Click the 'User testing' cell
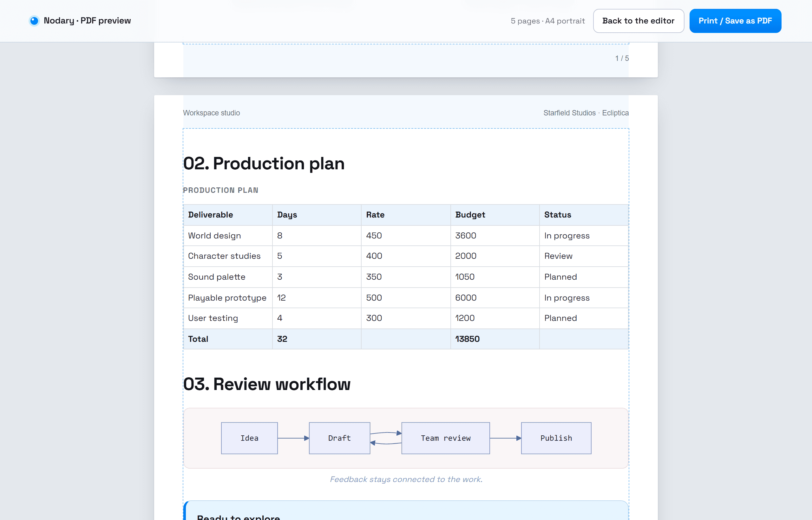The width and height of the screenshot is (812, 520). click(x=228, y=318)
